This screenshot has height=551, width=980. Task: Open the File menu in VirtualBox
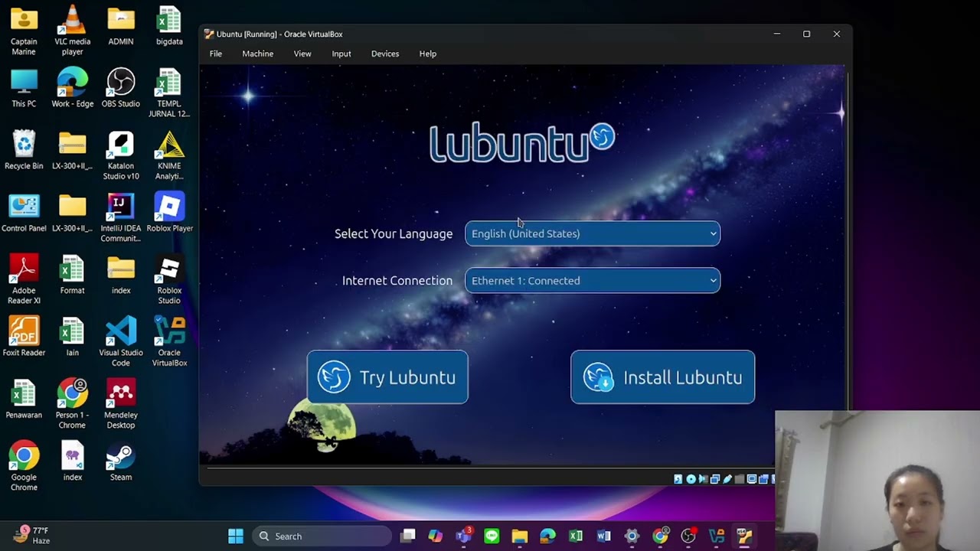216,54
